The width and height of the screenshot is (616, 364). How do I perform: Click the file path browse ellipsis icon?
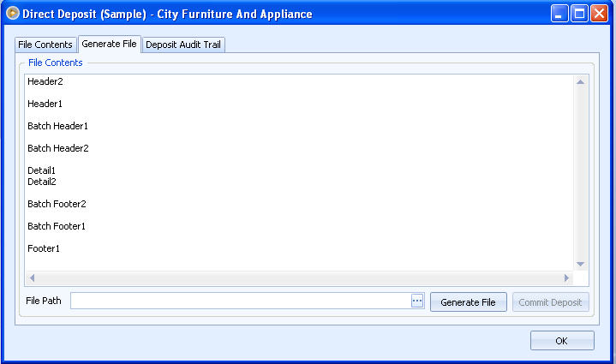[417, 301]
